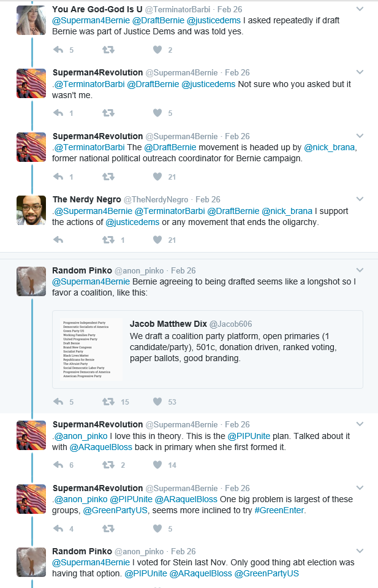Expand options chevron on The Nerdy Negro's tweet
This screenshot has height=588, width=378.
click(360, 199)
